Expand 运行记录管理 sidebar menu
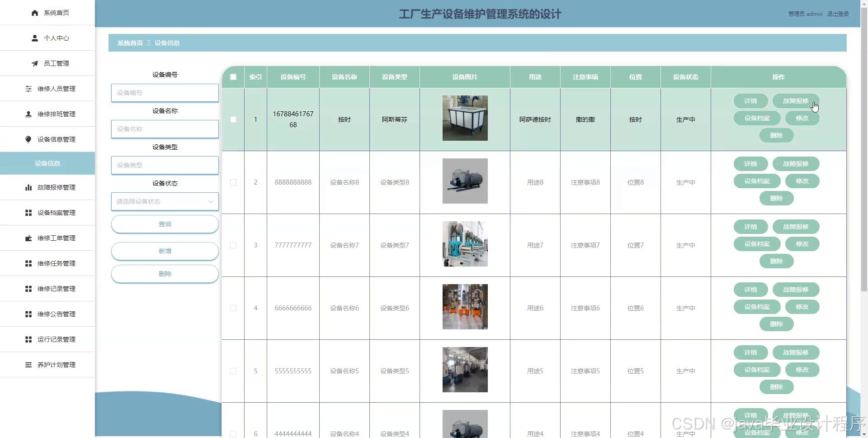 pyautogui.click(x=47, y=339)
